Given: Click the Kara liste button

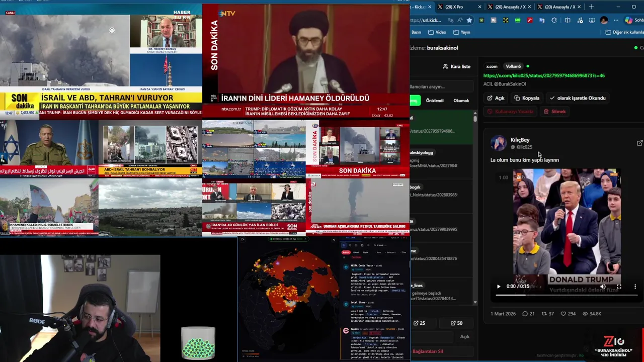Looking at the screenshot, I should [457, 66].
